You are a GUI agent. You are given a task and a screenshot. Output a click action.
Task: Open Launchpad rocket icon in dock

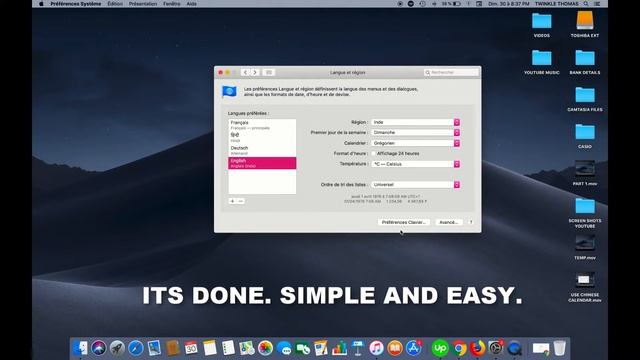(117, 348)
